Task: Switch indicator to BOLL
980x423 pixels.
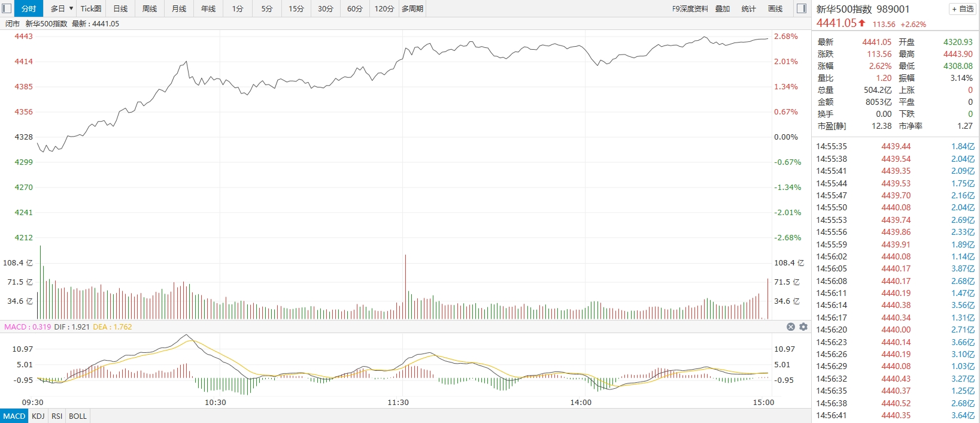Action: 78,416
